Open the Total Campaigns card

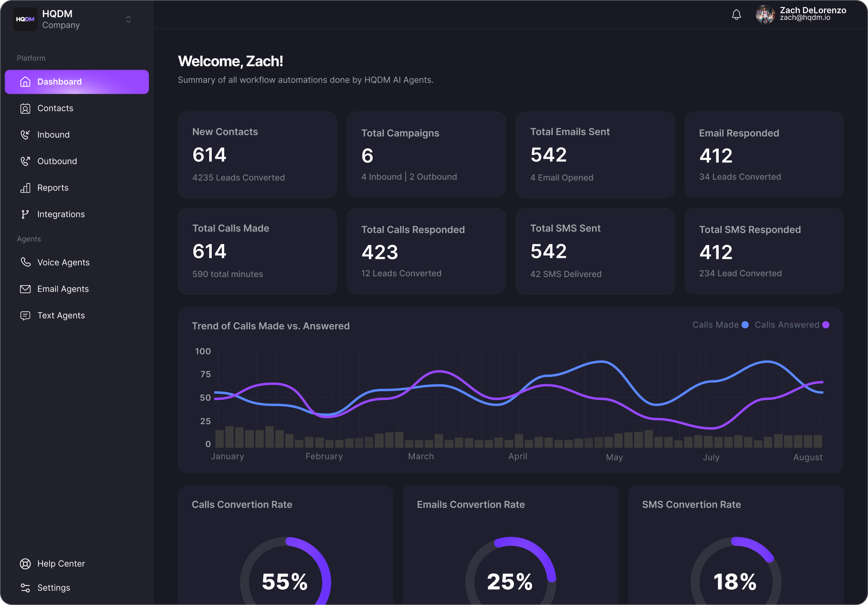click(426, 154)
